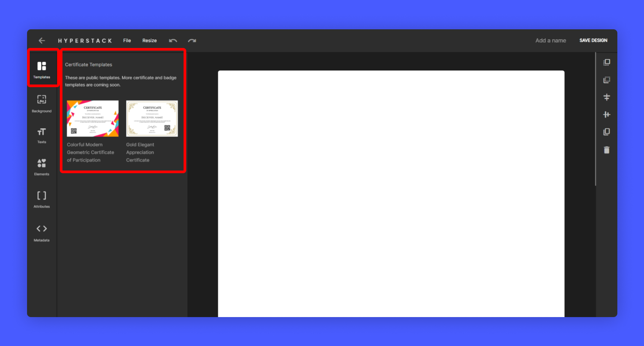Delete element with trash icon

click(x=607, y=150)
